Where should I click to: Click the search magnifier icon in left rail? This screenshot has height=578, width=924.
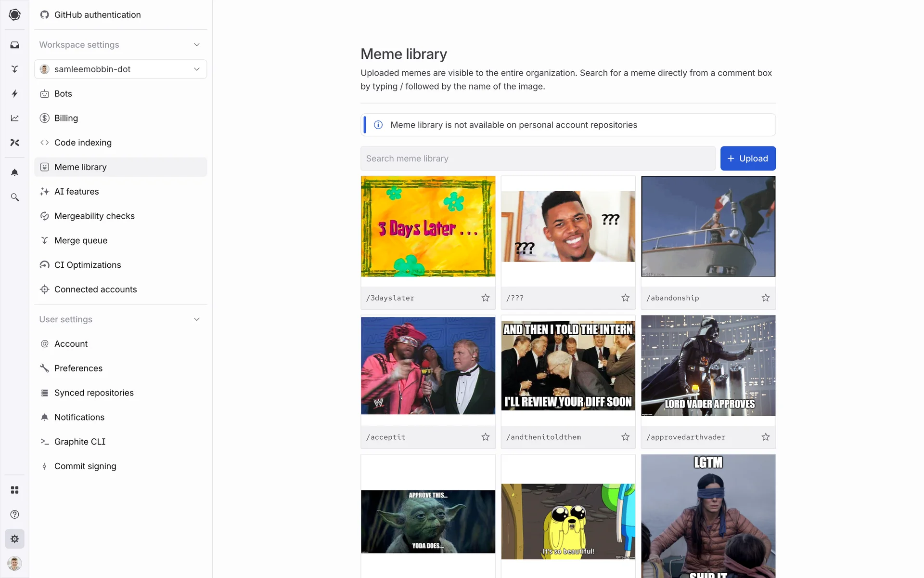point(14,197)
